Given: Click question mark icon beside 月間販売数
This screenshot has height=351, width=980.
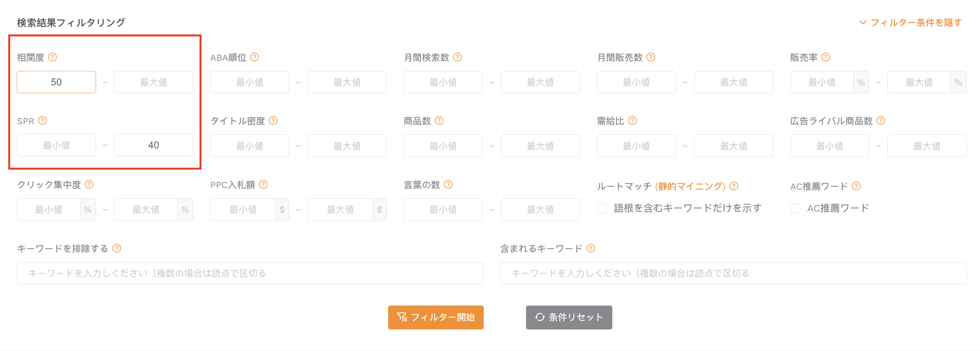Looking at the screenshot, I should pyautogui.click(x=651, y=57).
